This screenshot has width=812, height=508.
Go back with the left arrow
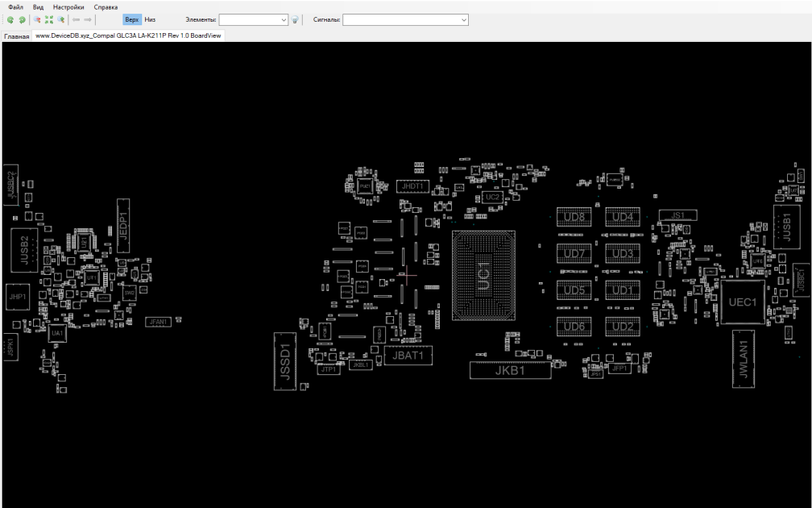point(76,19)
